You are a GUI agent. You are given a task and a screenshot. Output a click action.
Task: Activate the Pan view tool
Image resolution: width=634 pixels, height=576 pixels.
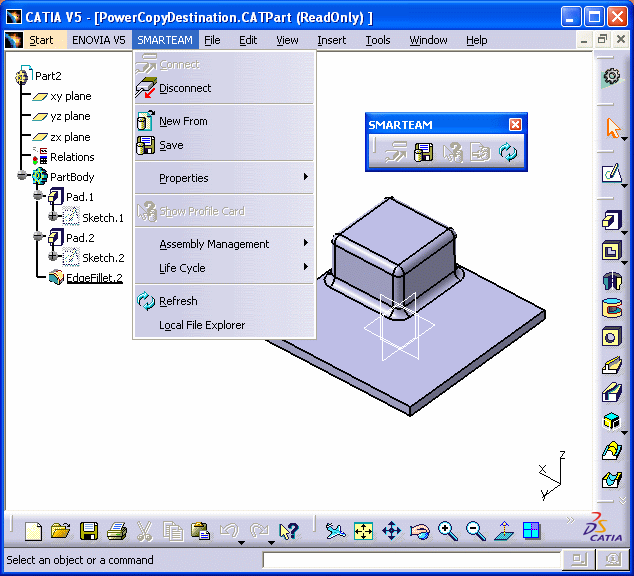coord(391,531)
